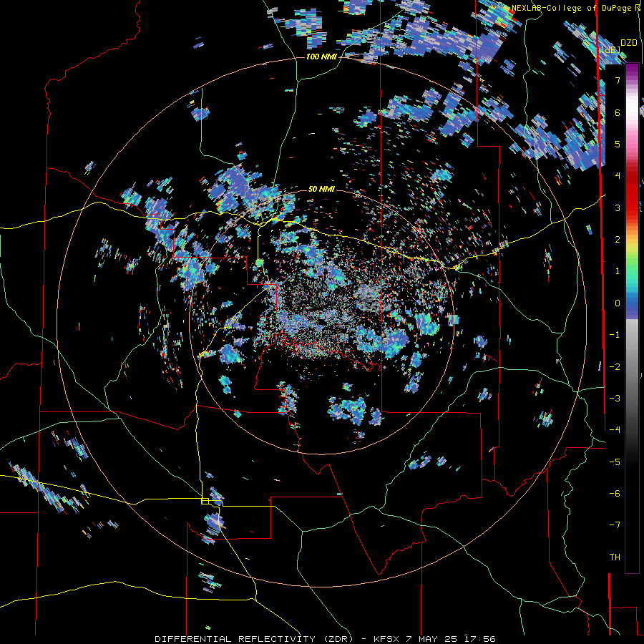
Task: Select the "4" value on the dB scale
Action: 618,176
